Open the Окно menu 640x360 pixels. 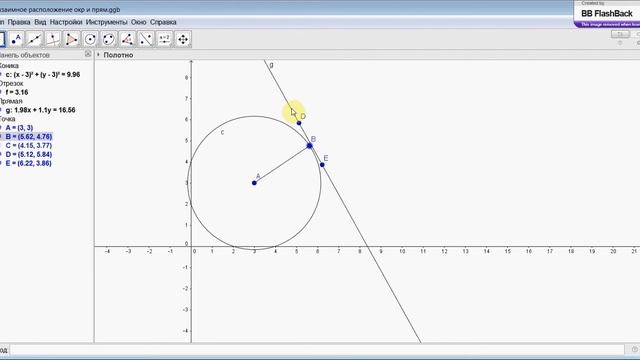(x=139, y=22)
